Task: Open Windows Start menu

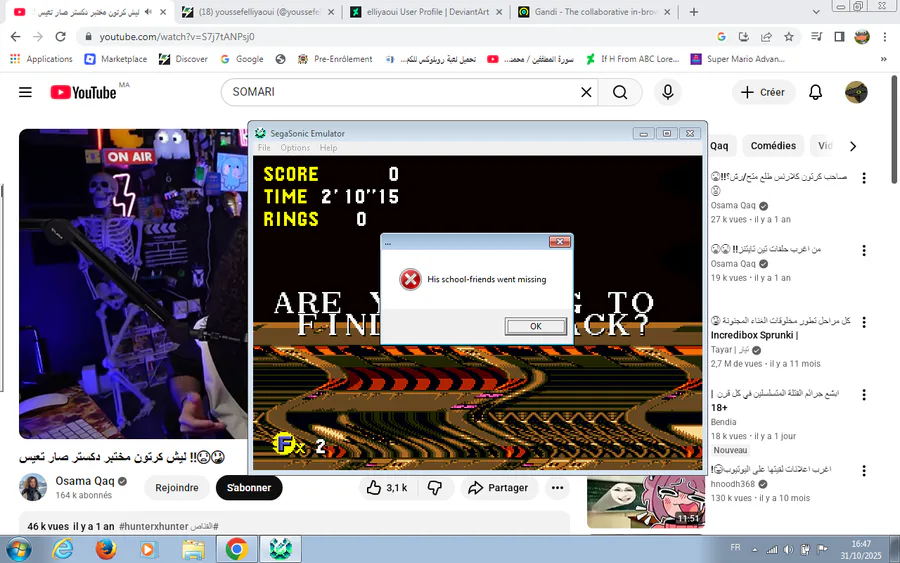Action: pos(18,550)
